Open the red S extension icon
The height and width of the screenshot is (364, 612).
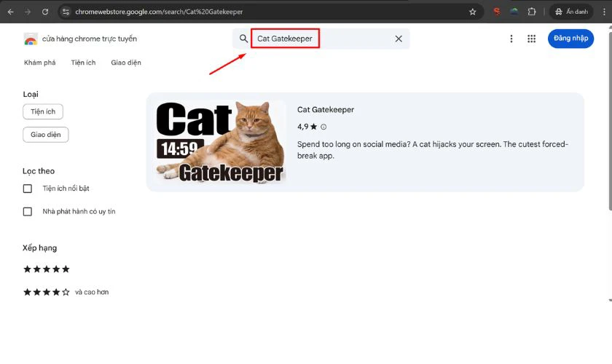(x=497, y=12)
